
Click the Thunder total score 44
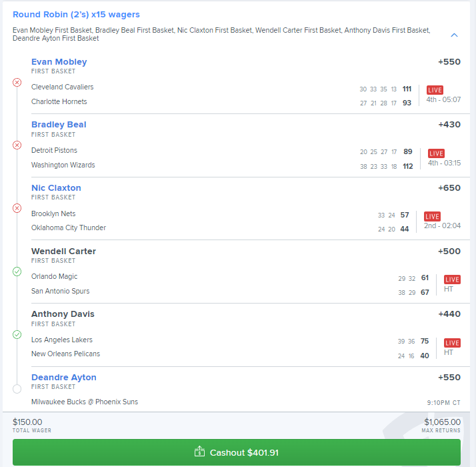(405, 229)
